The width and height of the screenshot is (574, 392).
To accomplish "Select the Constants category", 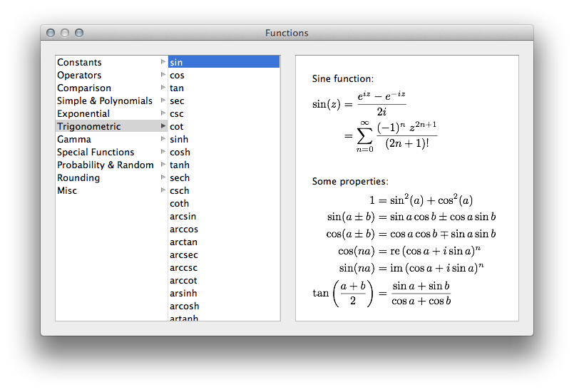I will pyautogui.click(x=79, y=63).
